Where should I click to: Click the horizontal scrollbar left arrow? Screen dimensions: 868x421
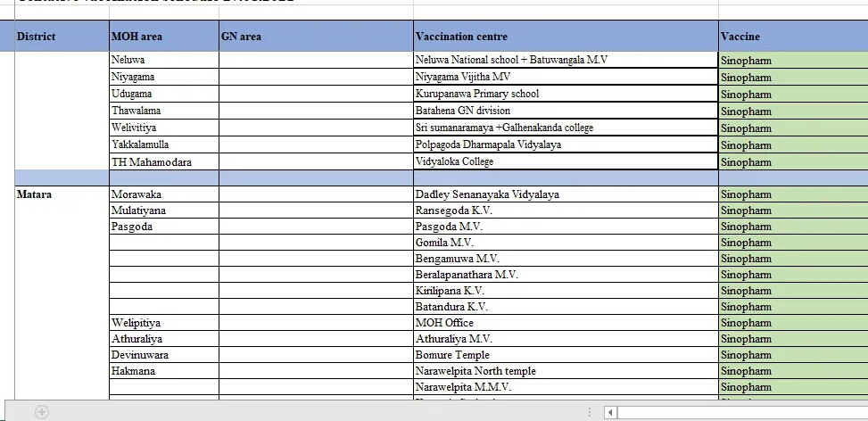[x=610, y=412]
